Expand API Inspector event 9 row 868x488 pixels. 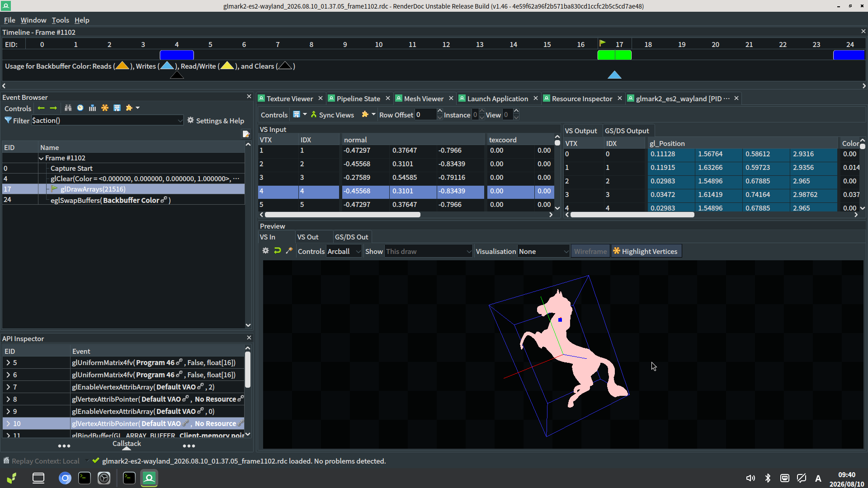[8, 411]
